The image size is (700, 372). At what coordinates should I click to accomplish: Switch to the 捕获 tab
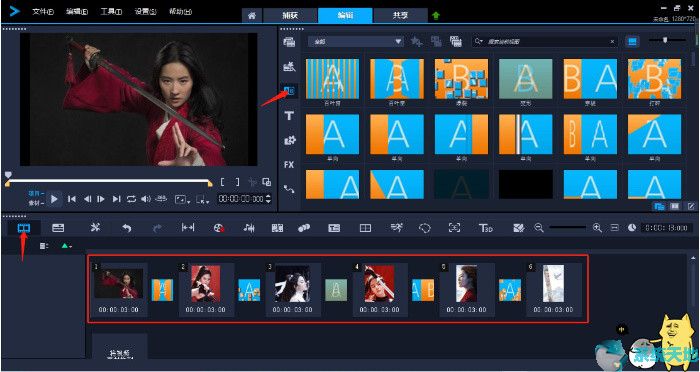point(291,15)
